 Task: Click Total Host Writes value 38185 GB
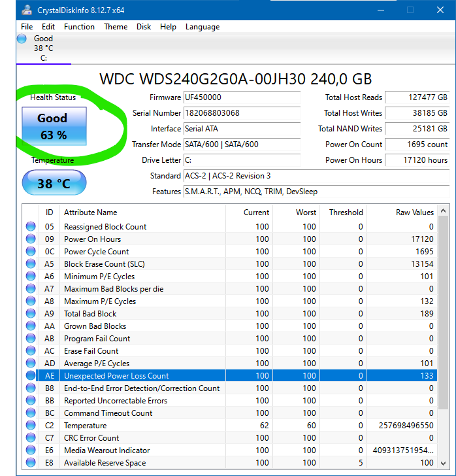click(417, 113)
